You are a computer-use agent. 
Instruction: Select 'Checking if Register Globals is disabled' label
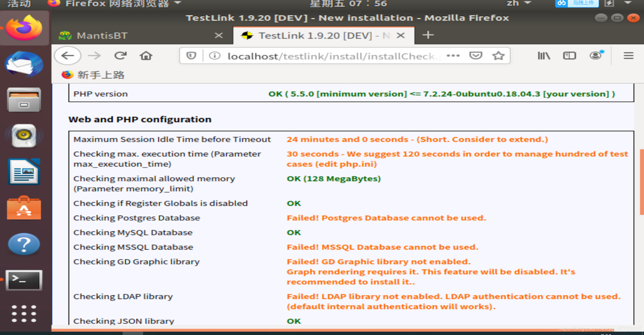pyautogui.click(x=160, y=203)
